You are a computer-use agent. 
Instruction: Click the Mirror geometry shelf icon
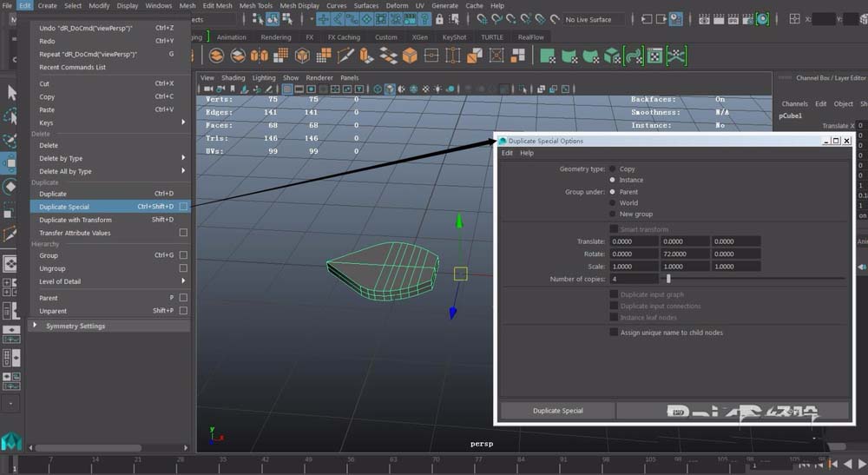tap(259, 56)
